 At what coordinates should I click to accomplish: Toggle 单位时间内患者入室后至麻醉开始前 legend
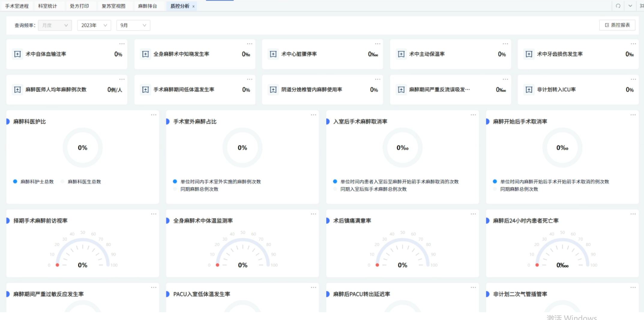click(x=396, y=181)
